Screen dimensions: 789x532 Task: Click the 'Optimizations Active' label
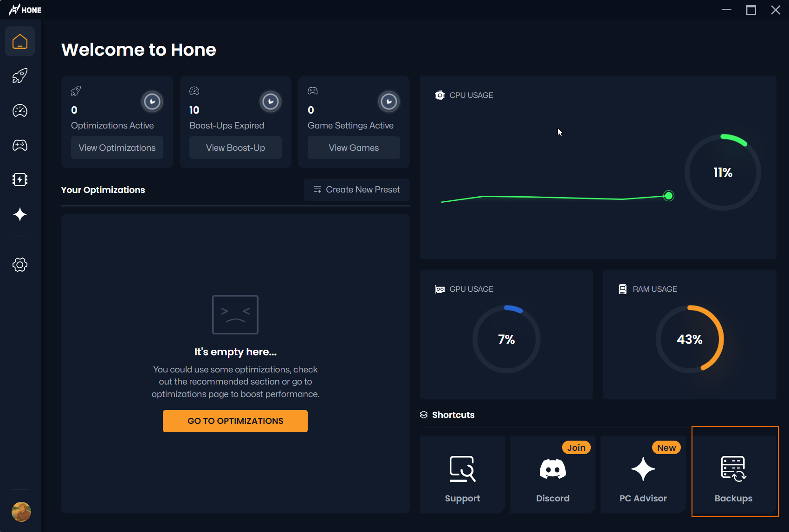112,126
